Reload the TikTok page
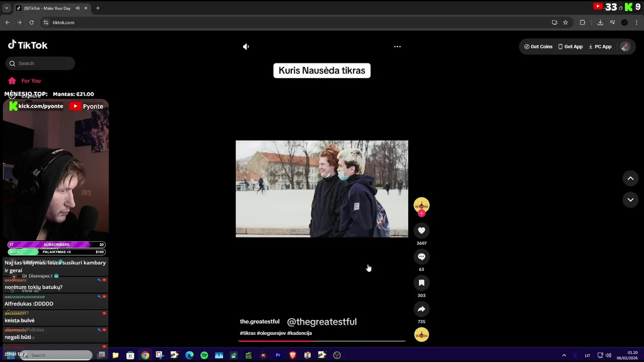Image resolution: width=644 pixels, height=362 pixels. click(x=31, y=22)
